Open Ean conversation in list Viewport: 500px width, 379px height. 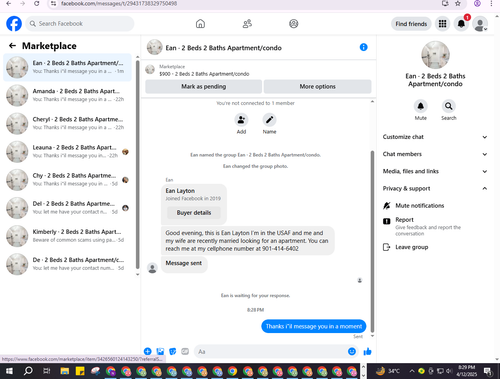[68, 67]
